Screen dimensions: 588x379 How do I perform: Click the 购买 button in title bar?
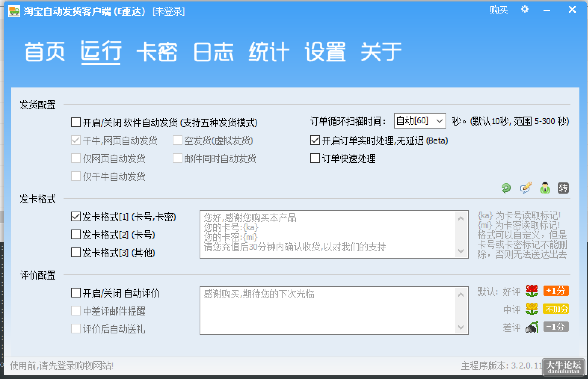tap(499, 10)
